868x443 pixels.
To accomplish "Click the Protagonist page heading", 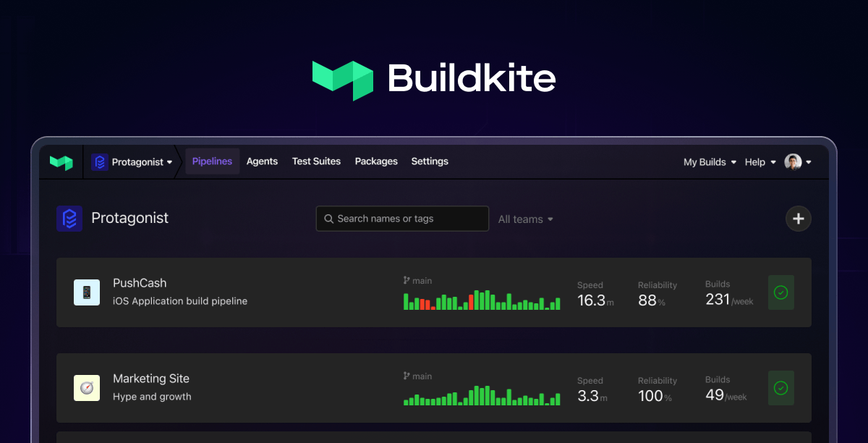I will click(130, 218).
